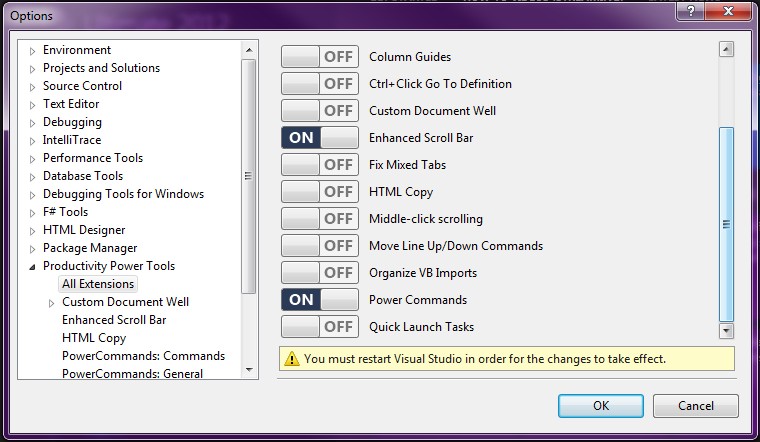Enable the Column Guides toggle
Screen dimensions: 760x442
tap(320, 57)
